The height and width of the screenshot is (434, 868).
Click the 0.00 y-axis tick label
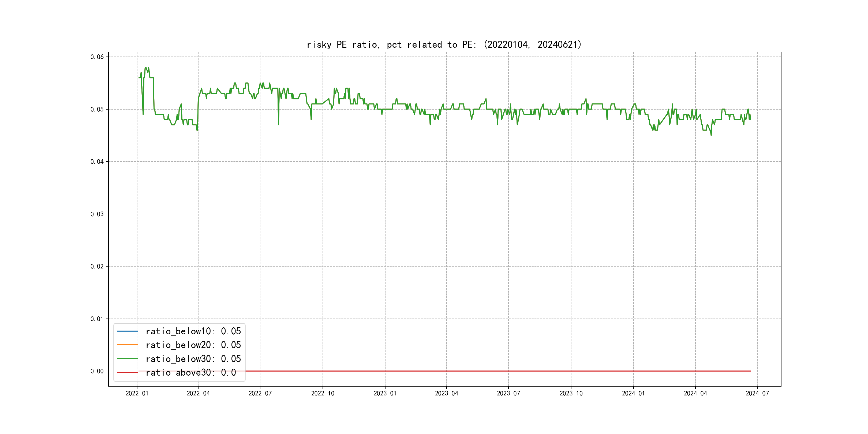pos(97,371)
